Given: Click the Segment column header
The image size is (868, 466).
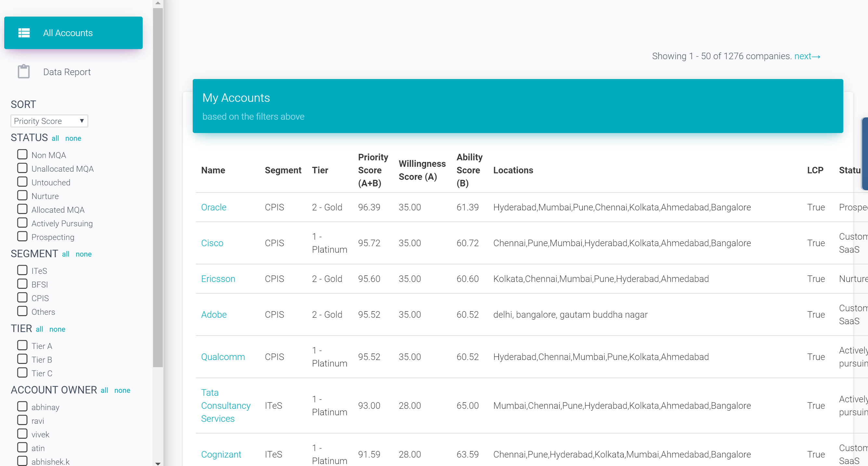Looking at the screenshot, I should [x=283, y=170].
